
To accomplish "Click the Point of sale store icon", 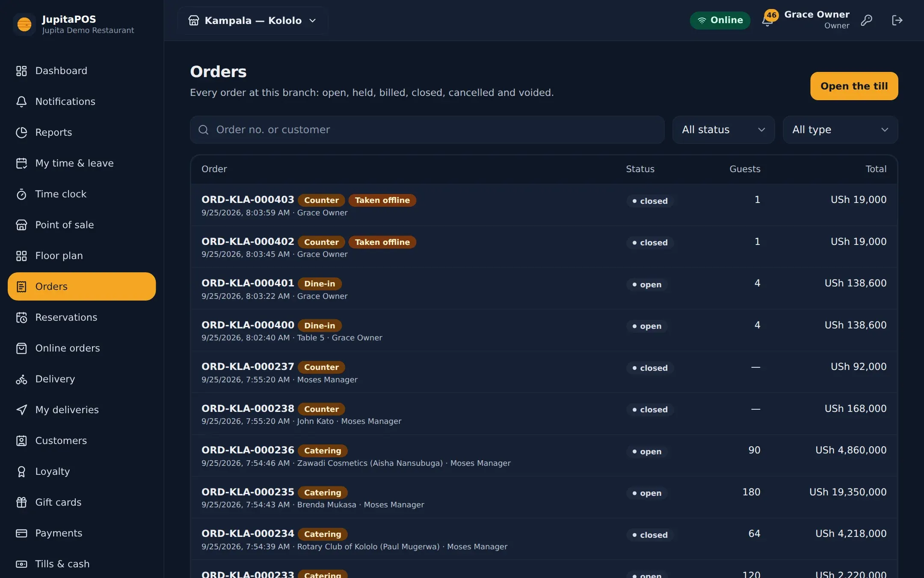I will coord(21,225).
